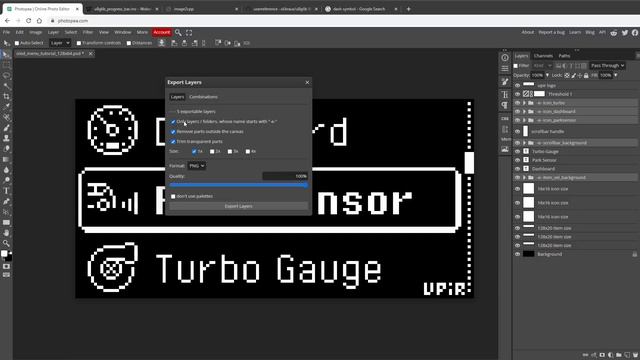640x360 pixels.
Task: Switch to the Paths tab
Action: click(x=564, y=56)
